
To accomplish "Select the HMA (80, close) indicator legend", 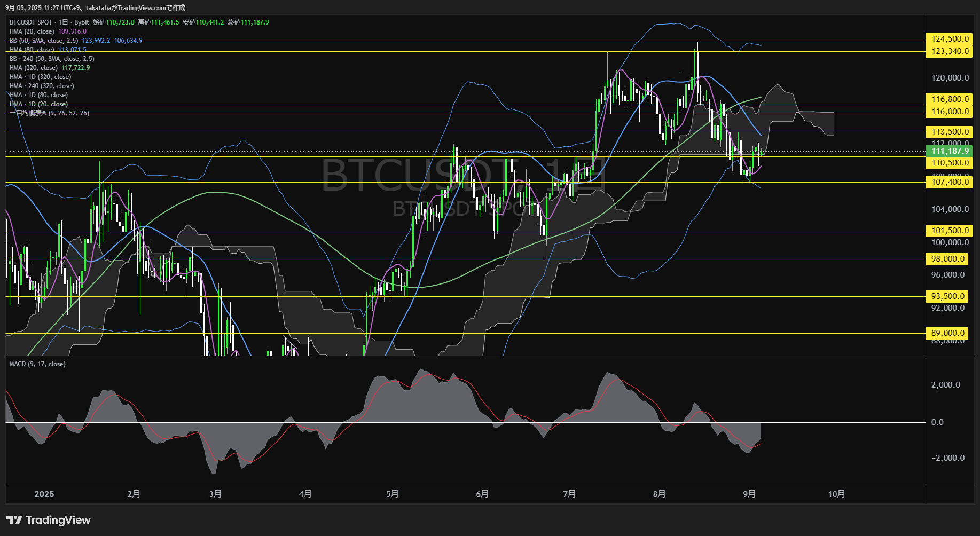I will (32, 50).
